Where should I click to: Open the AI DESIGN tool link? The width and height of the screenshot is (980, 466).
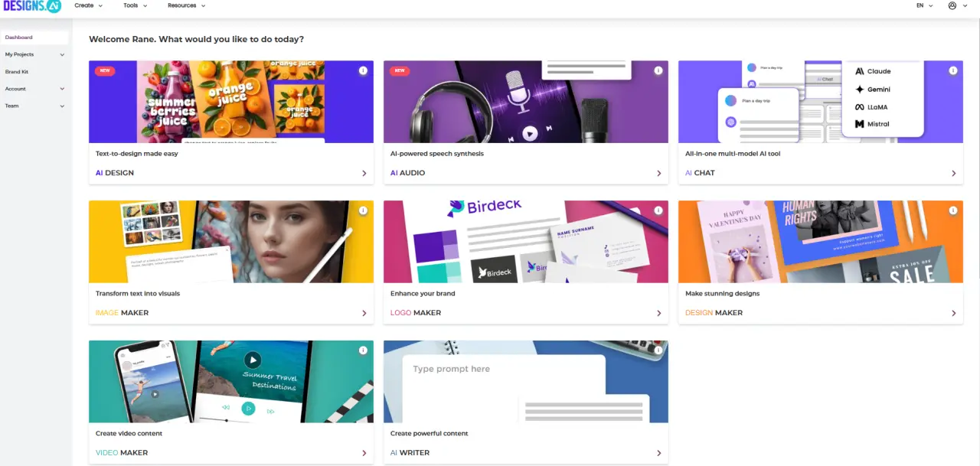coord(115,173)
